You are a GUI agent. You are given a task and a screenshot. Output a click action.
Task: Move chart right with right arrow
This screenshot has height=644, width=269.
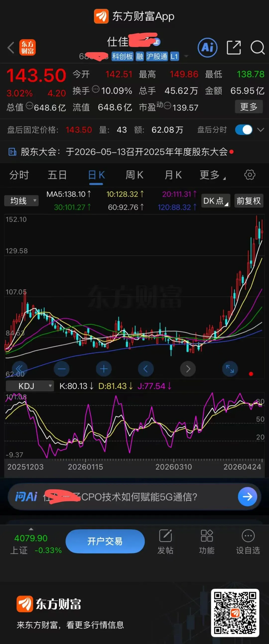click(x=188, y=369)
